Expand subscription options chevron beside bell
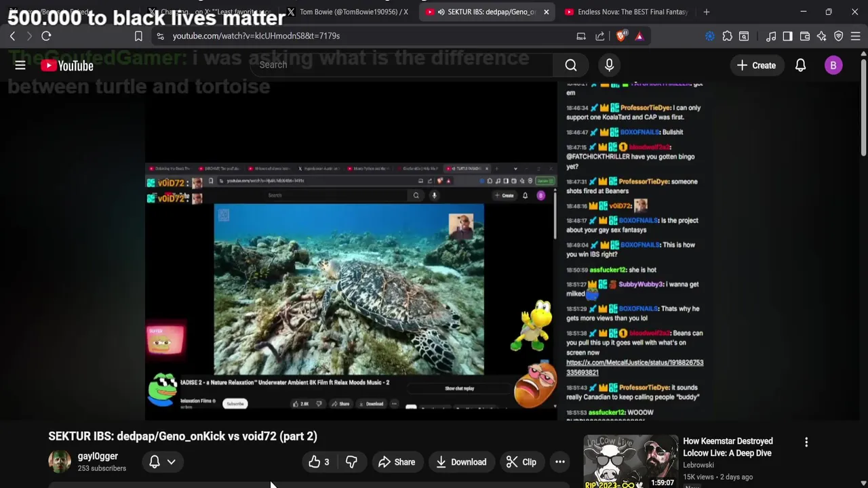The height and width of the screenshot is (488, 868). (x=172, y=462)
